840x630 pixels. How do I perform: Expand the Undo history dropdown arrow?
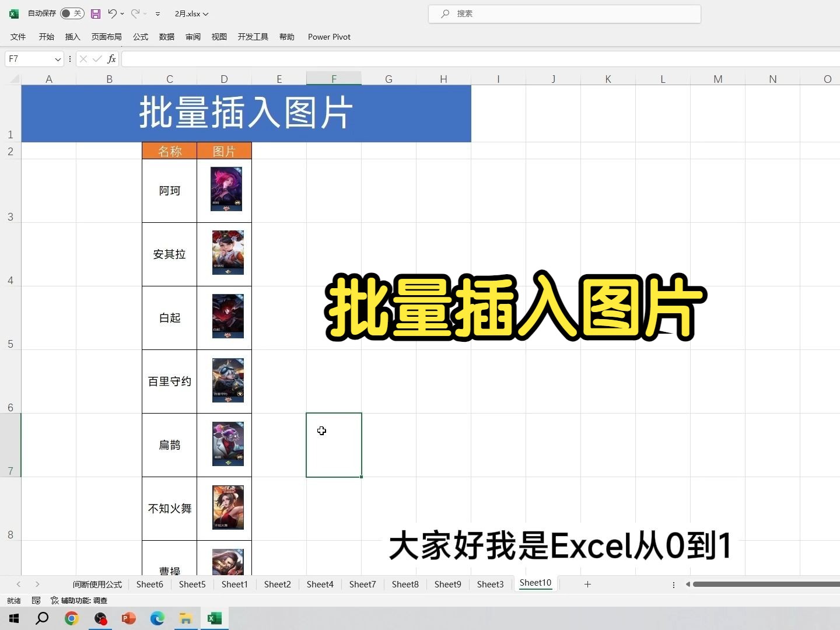point(123,13)
